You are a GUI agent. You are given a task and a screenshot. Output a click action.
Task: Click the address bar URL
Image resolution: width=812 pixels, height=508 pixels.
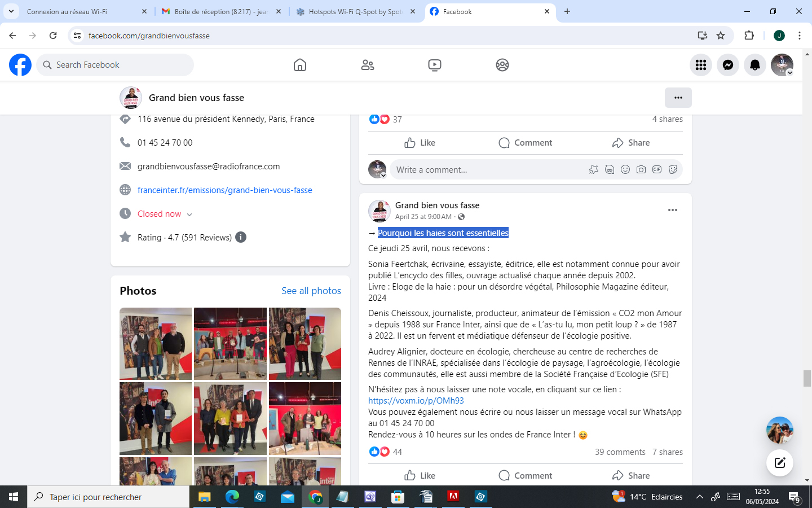(x=149, y=36)
